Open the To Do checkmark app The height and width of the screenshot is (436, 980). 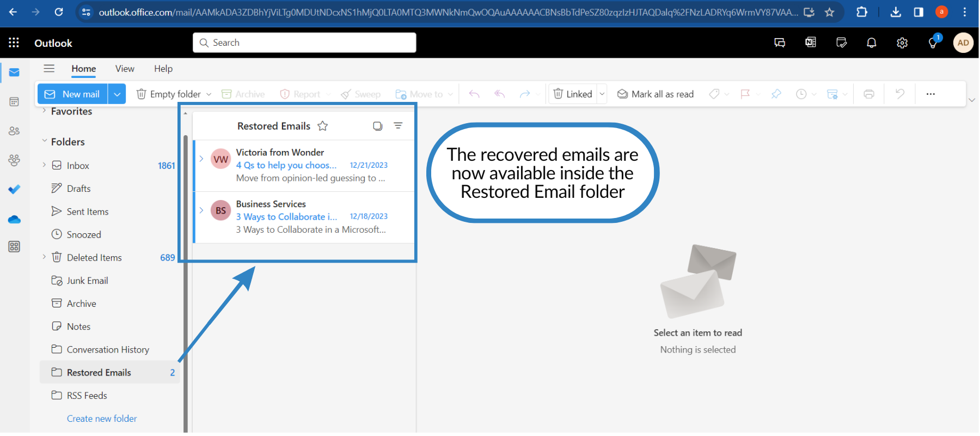[x=14, y=189]
